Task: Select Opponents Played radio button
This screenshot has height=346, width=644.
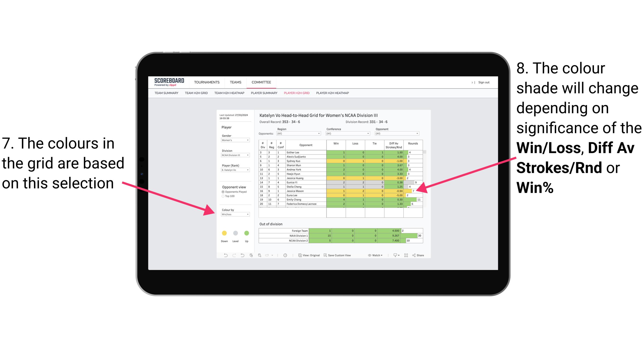Action: click(x=221, y=191)
